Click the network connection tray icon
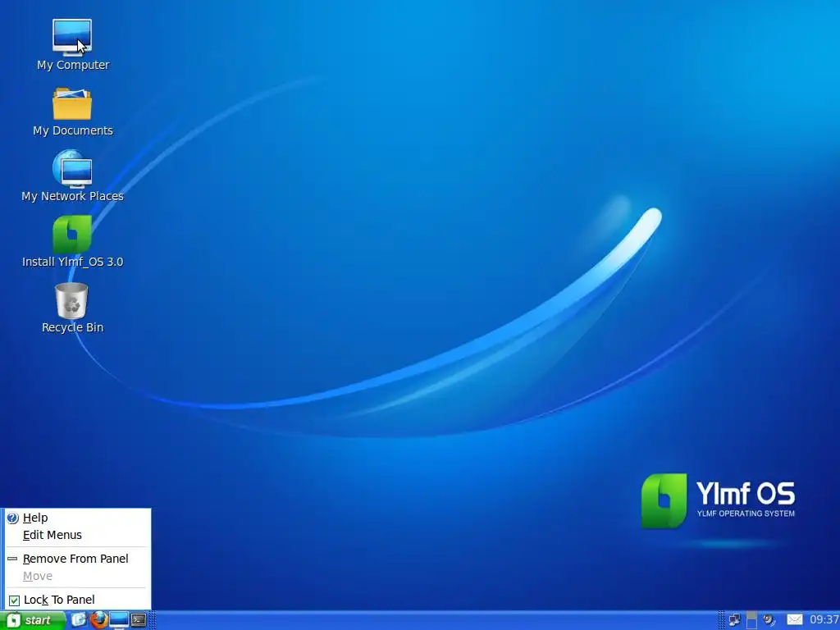The image size is (840, 630). point(734,620)
